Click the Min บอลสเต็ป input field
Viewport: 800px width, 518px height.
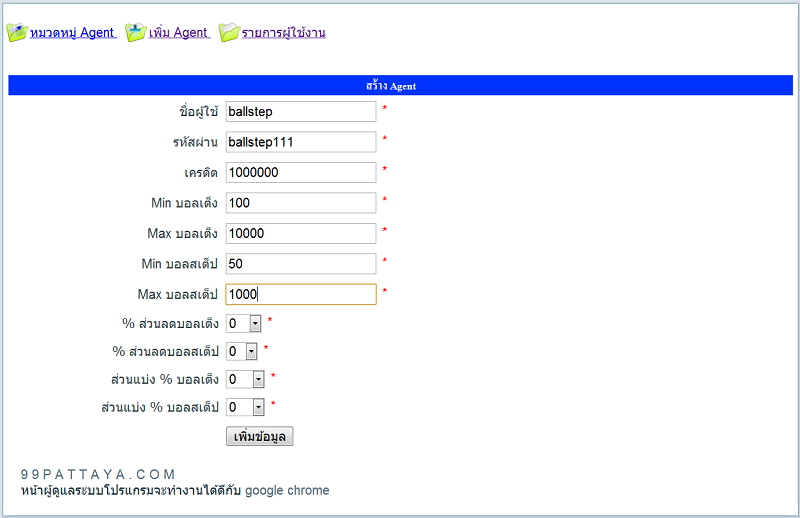point(300,264)
